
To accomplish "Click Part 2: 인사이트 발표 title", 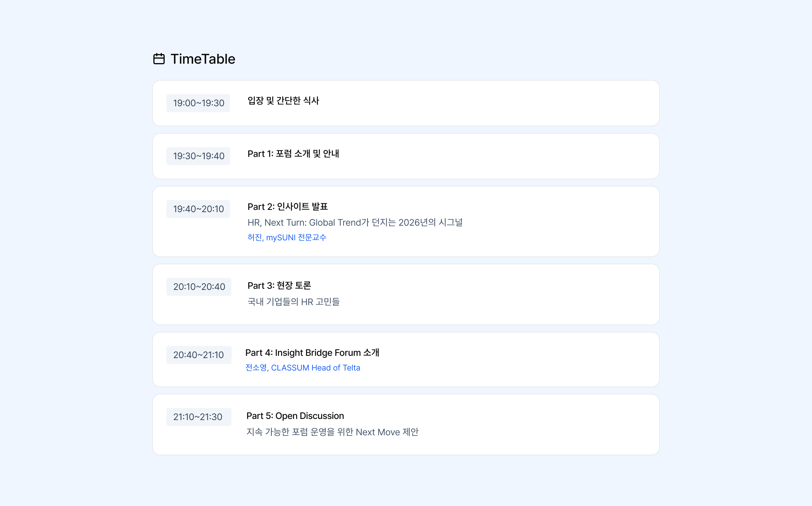I will [287, 207].
